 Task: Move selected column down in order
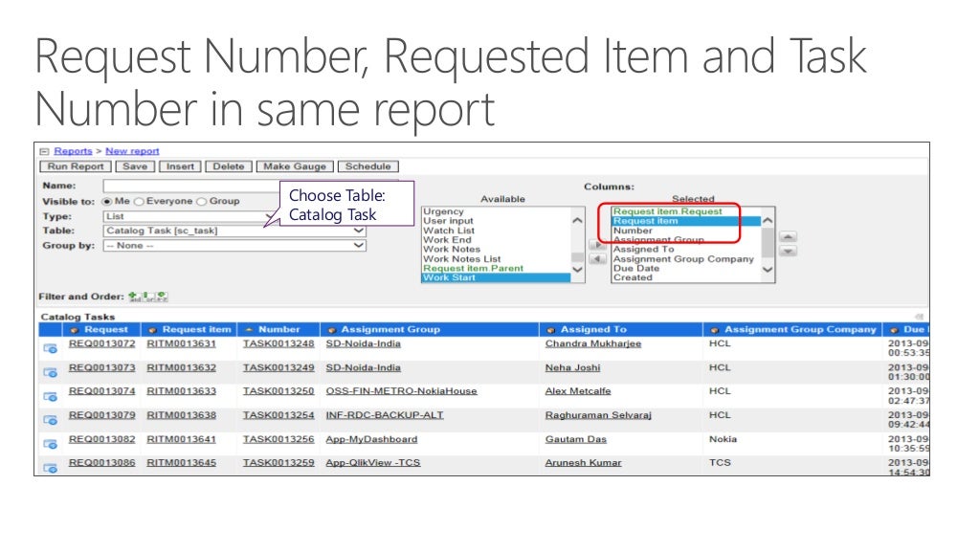(x=788, y=252)
